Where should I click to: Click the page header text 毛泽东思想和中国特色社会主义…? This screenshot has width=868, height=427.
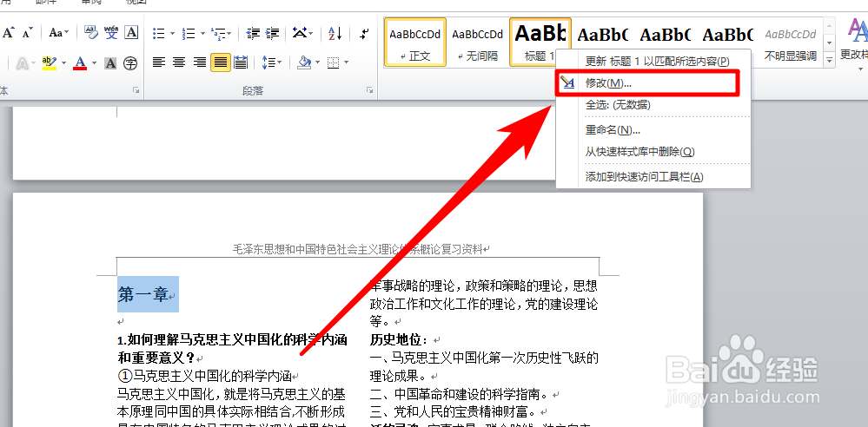pyautogui.click(x=358, y=249)
